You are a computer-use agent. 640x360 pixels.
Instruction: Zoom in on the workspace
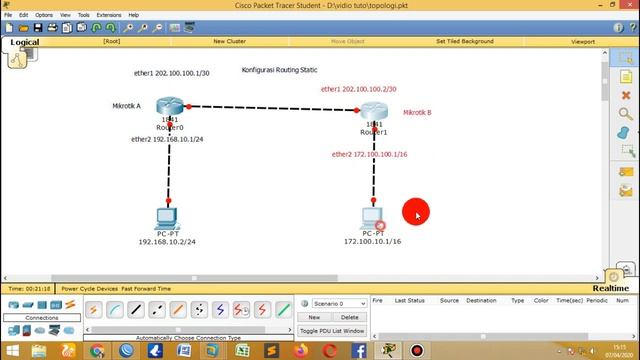point(128,28)
